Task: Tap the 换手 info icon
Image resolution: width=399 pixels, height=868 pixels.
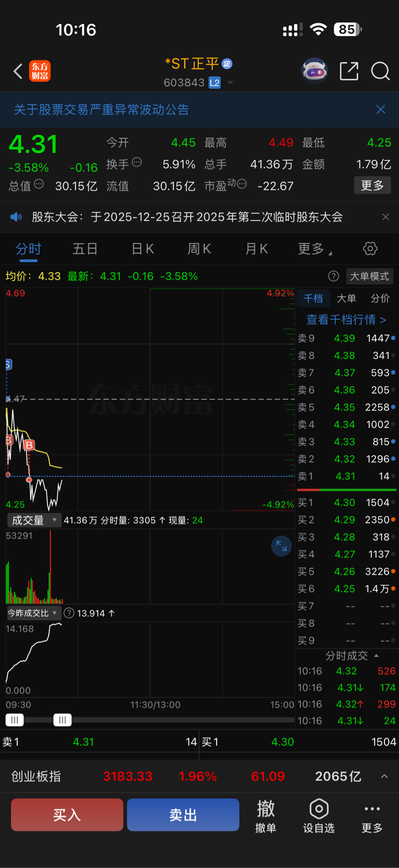Action: click(137, 162)
